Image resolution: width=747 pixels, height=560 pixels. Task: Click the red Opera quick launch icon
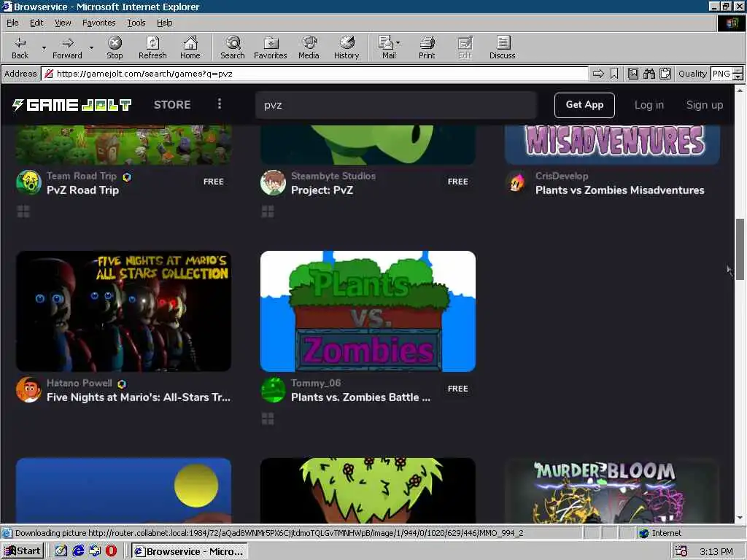112,551
